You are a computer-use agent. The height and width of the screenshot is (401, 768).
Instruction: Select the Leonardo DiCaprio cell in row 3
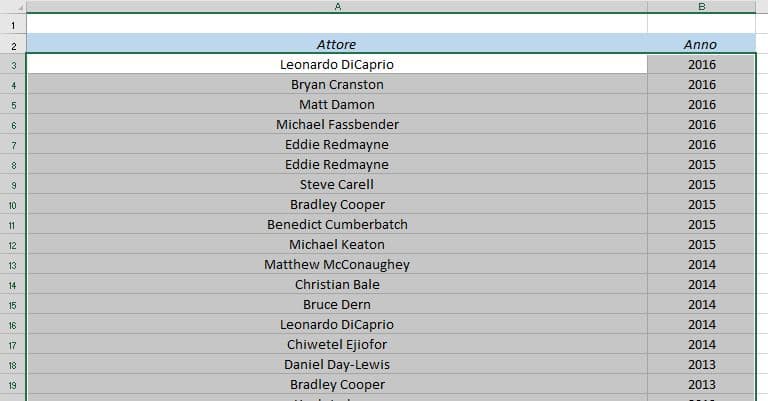tap(337, 64)
